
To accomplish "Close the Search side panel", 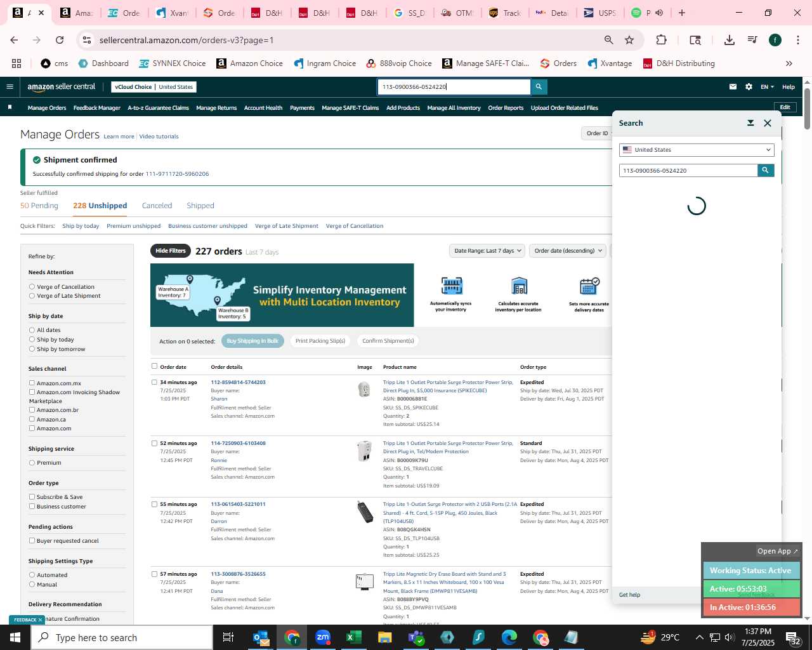I will click(x=768, y=123).
